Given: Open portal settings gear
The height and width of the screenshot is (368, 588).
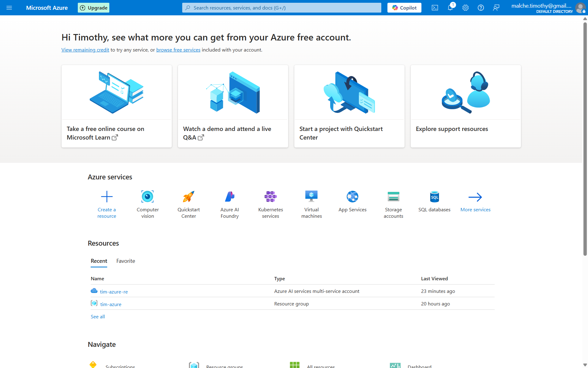Looking at the screenshot, I should pos(465,8).
